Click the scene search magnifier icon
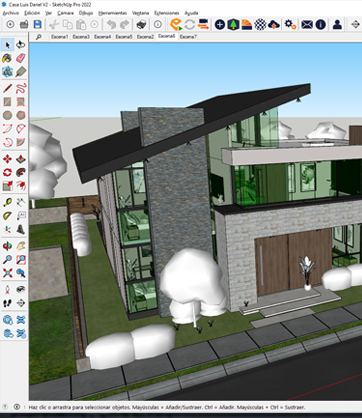The image size is (362, 418). coord(39,37)
